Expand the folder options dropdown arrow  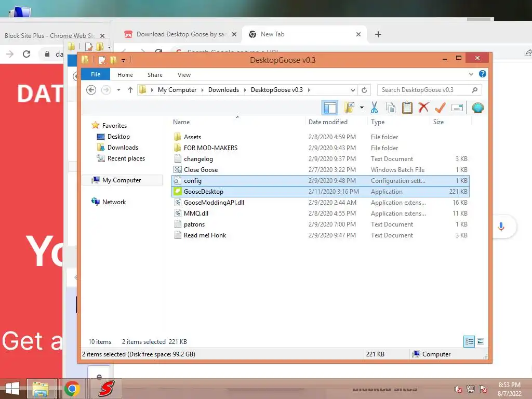coord(362,108)
